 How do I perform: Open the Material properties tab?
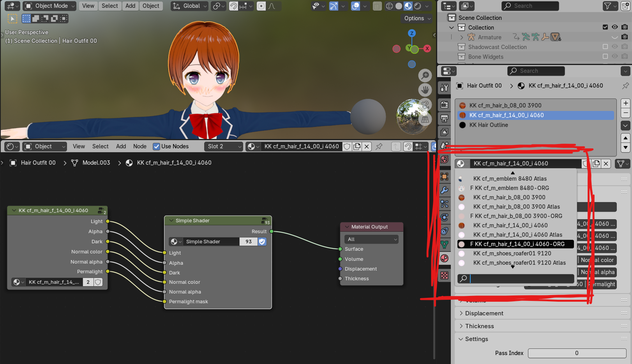[x=445, y=258]
